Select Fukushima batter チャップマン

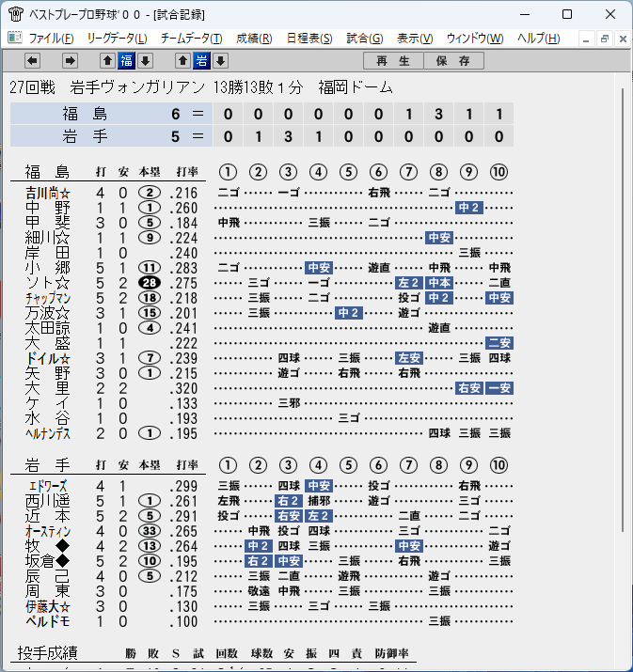coord(48,298)
